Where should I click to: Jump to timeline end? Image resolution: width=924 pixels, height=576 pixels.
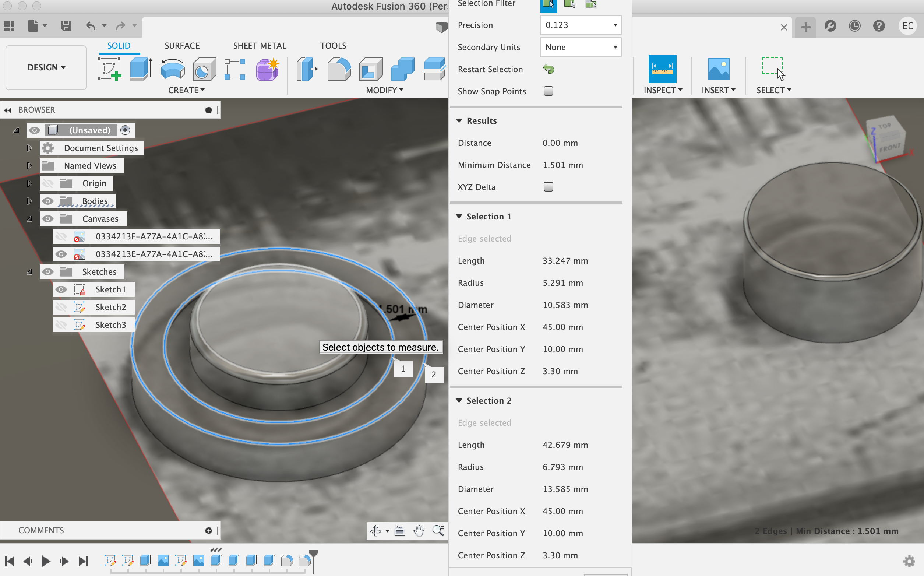coord(83,561)
